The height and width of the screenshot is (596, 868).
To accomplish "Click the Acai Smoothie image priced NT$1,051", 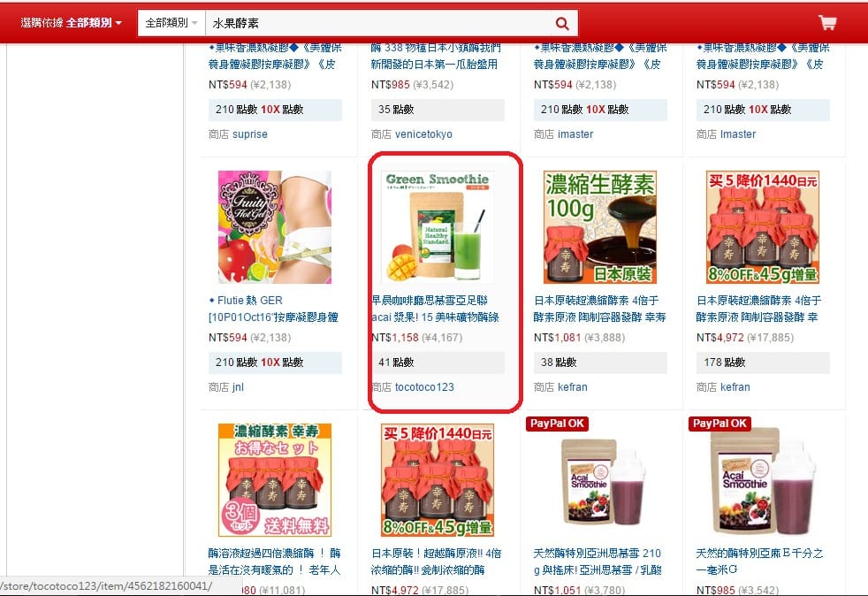I will point(600,481).
